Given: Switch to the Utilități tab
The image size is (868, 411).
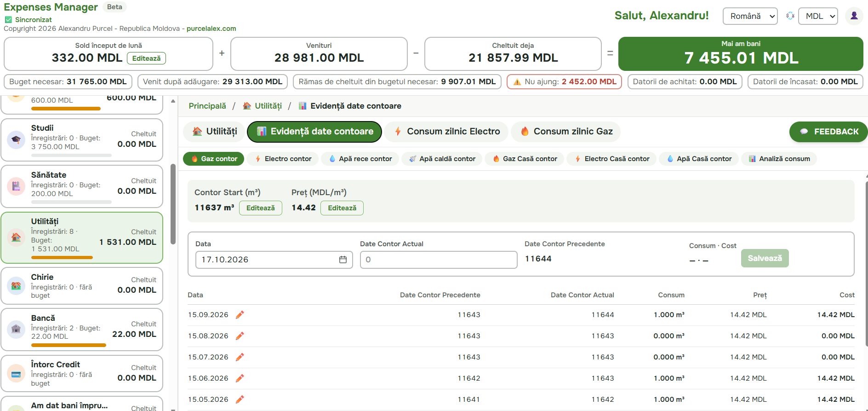Looking at the screenshot, I should tap(214, 132).
